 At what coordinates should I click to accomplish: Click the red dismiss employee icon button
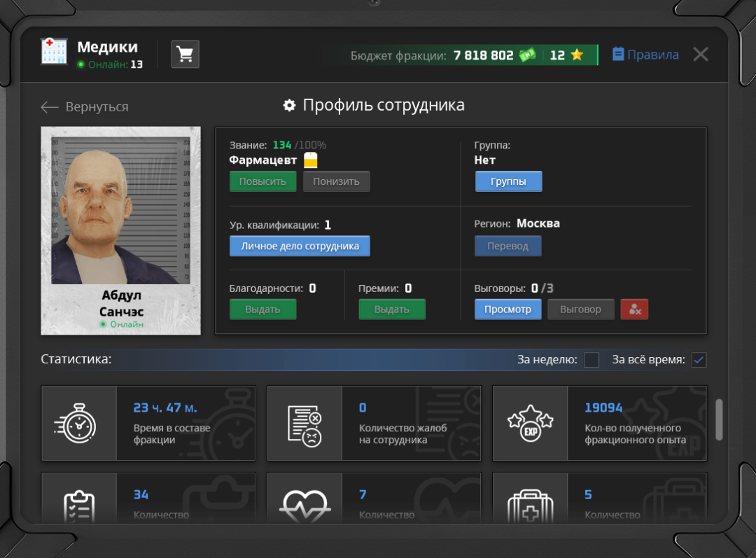(x=634, y=309)
